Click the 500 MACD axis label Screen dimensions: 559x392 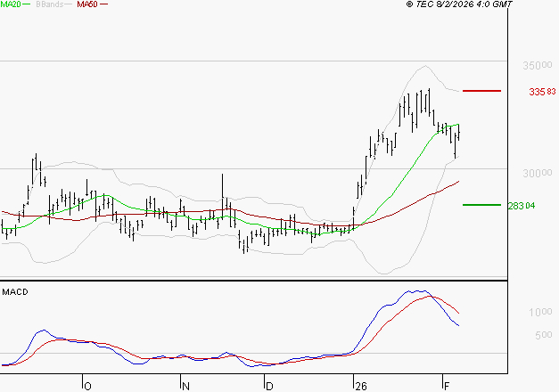544,335
